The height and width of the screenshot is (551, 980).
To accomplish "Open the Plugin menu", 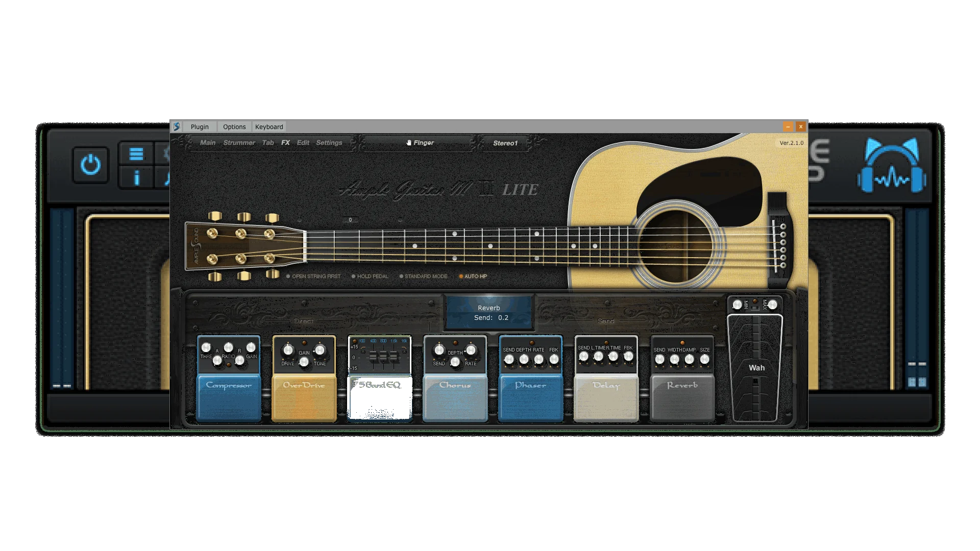I will click(x=200, y=127).
